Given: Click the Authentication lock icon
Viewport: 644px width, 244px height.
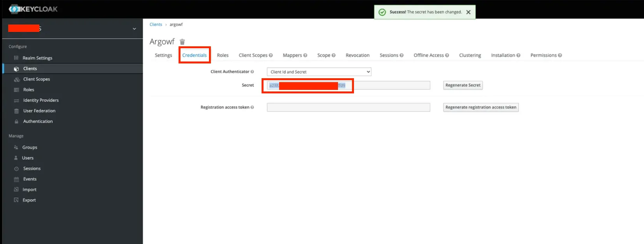Looking at the screenshot, I should pos(16,121).
